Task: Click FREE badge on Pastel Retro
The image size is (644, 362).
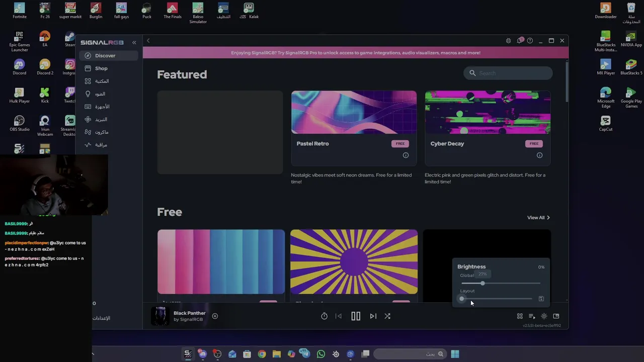Action: tap(400, 144)
